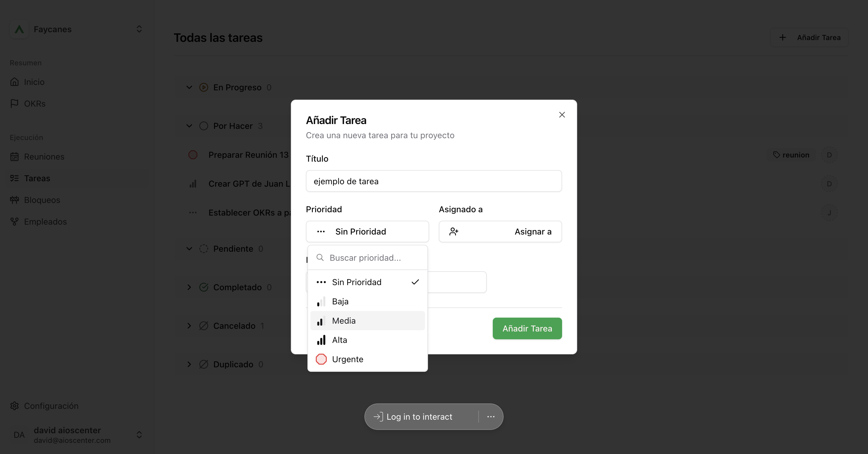Collapse the Pendiente group
The width and height of the screenshot is (868, 454).
pyautogui.click(x=189, y=249)
